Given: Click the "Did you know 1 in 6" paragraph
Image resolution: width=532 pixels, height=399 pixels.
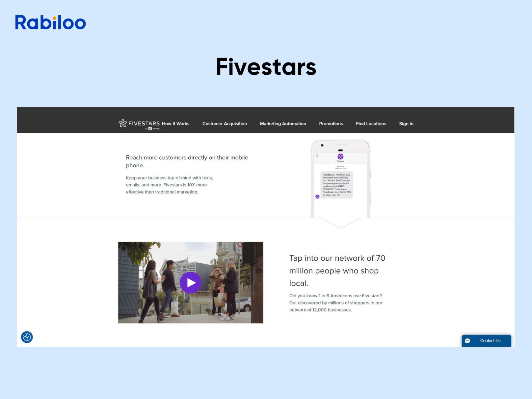Looking at the screenshot, I should click(336, 303).
